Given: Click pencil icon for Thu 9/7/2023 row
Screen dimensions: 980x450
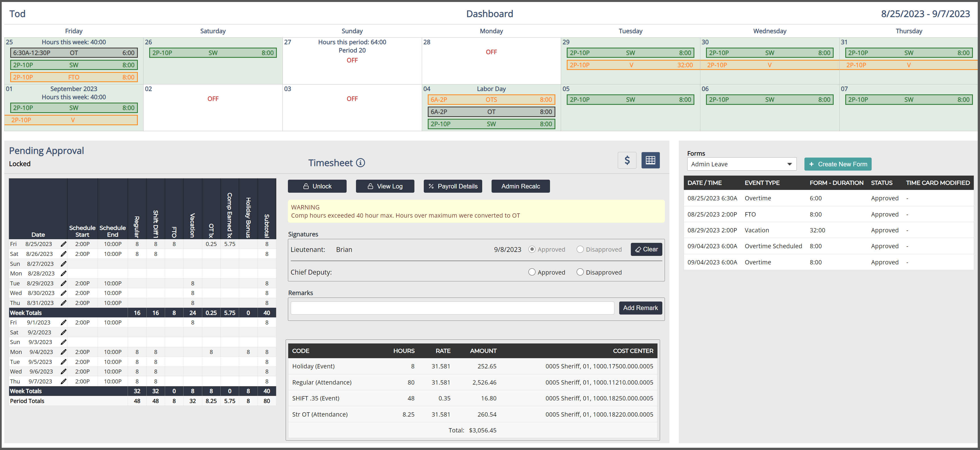Looking at the screenshot, I should coord(64,382).
